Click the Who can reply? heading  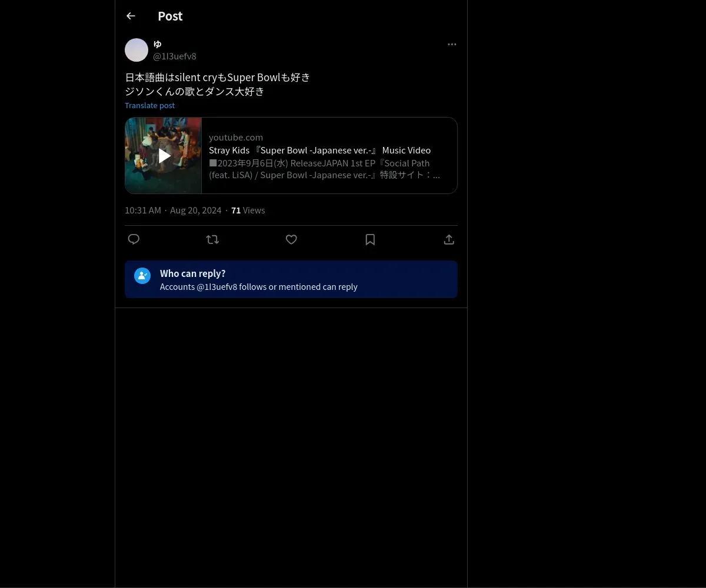[192, 273]
